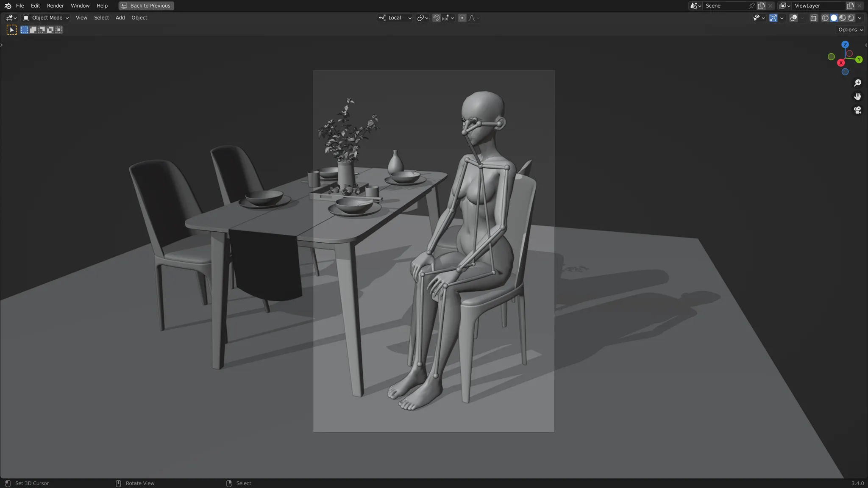Switch to material preview shading
Image resolution: width=868 pixels, height=488 pixels.
(x=842, y=18)
